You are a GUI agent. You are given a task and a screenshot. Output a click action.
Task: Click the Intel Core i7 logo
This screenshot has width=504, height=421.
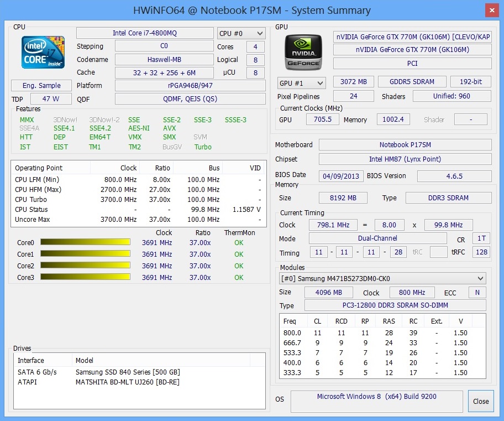point(43,52)
